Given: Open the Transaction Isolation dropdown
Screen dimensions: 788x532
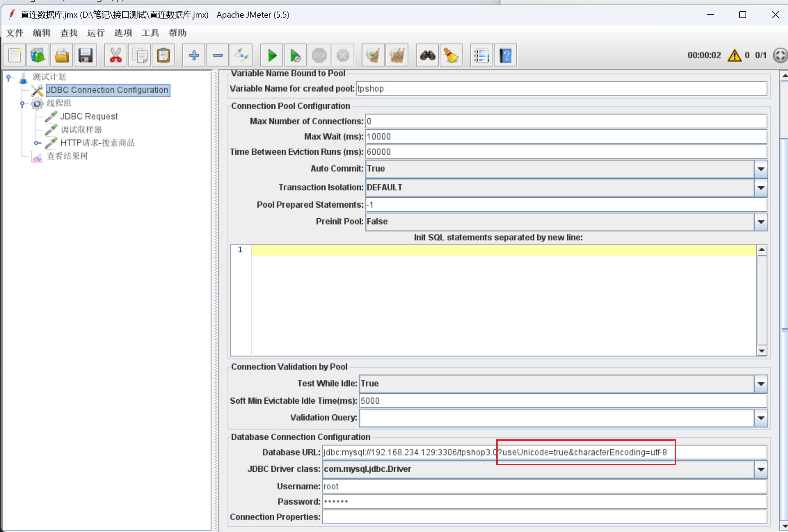Looking at the screenshot, I should [x=761, y=188].
